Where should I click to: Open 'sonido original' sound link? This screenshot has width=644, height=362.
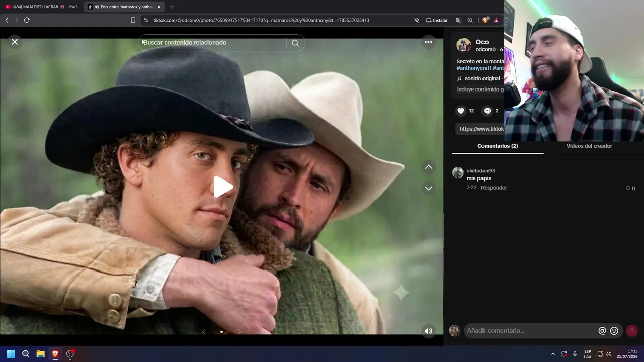[x=482, y=79]
